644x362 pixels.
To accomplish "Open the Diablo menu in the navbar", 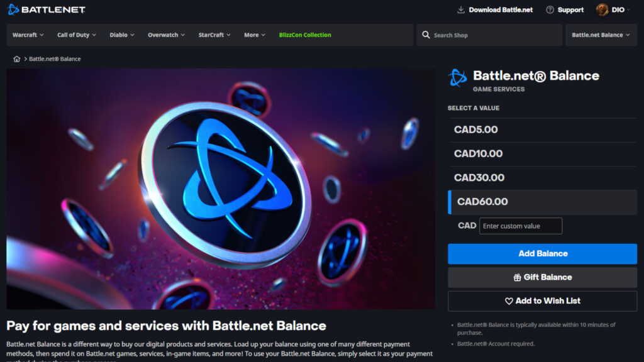I will pos(121,35).
